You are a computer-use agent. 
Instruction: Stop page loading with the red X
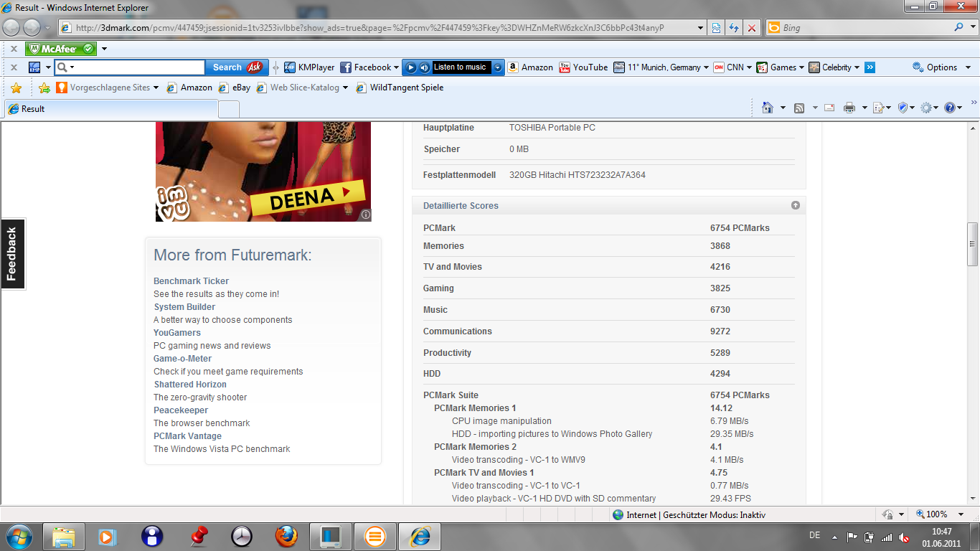(x=752, y=28)
